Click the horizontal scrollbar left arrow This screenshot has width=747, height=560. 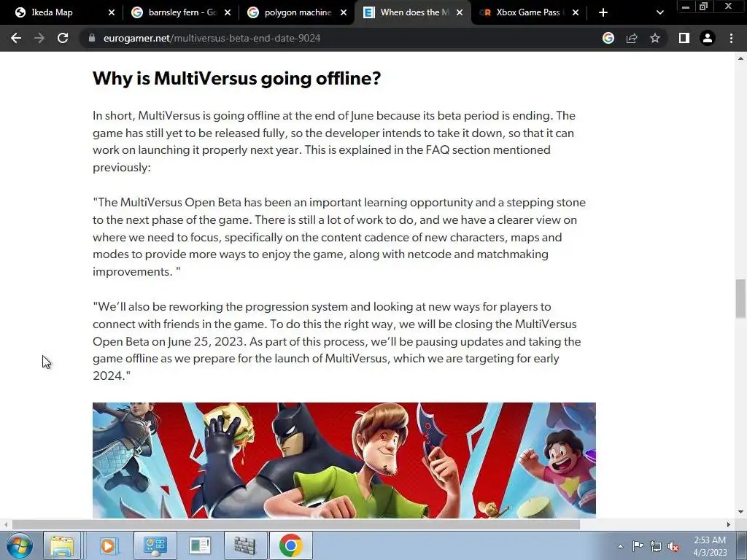tap(6, 524)
